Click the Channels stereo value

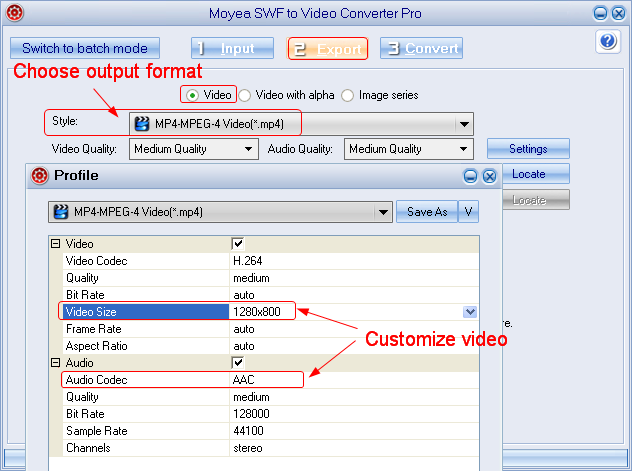(248, 448)
